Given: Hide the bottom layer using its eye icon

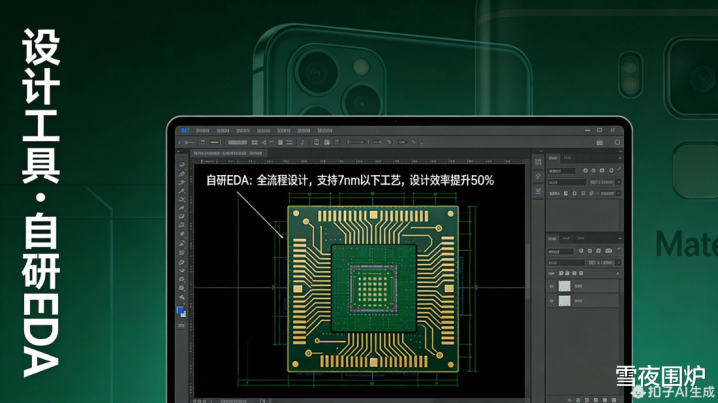Looking at the screenshot, I should pos(550,300).
